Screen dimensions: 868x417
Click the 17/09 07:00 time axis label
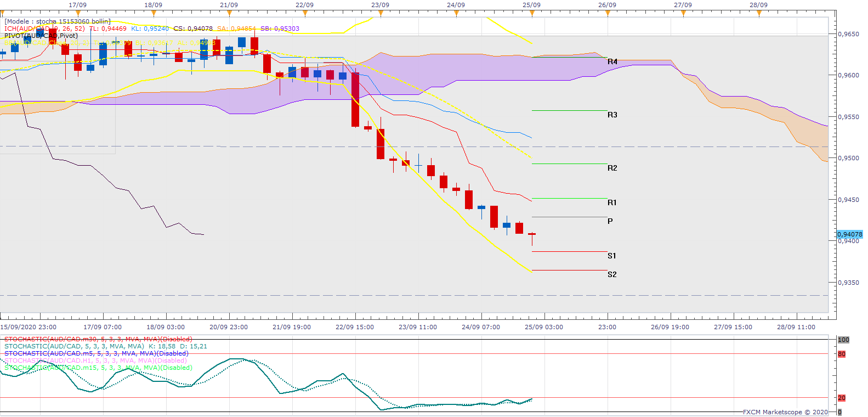(103, 327)
